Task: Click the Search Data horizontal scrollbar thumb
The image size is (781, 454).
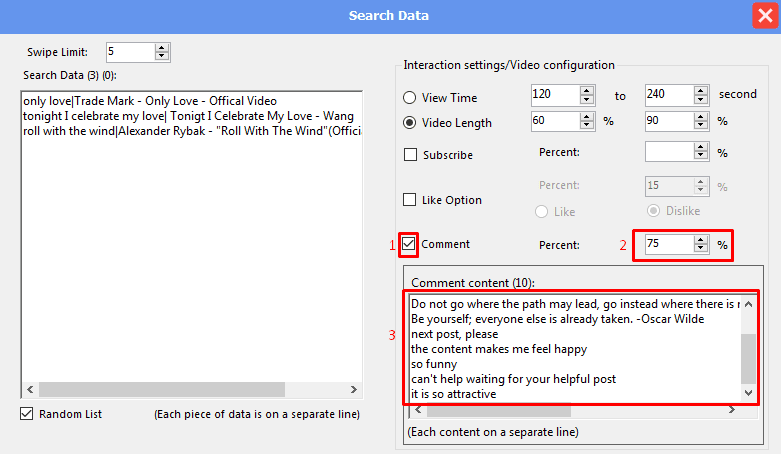Action: coord(162,389)
